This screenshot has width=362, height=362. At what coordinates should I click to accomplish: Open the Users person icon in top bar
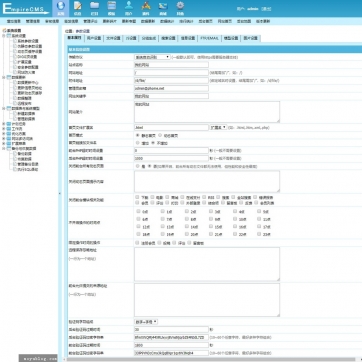click(x=129, y=5)
